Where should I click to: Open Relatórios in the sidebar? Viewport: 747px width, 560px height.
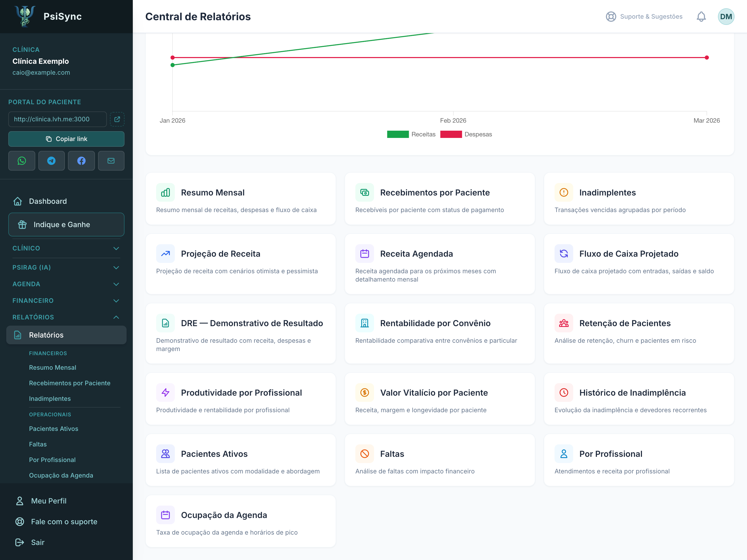(x=66, y=335)
